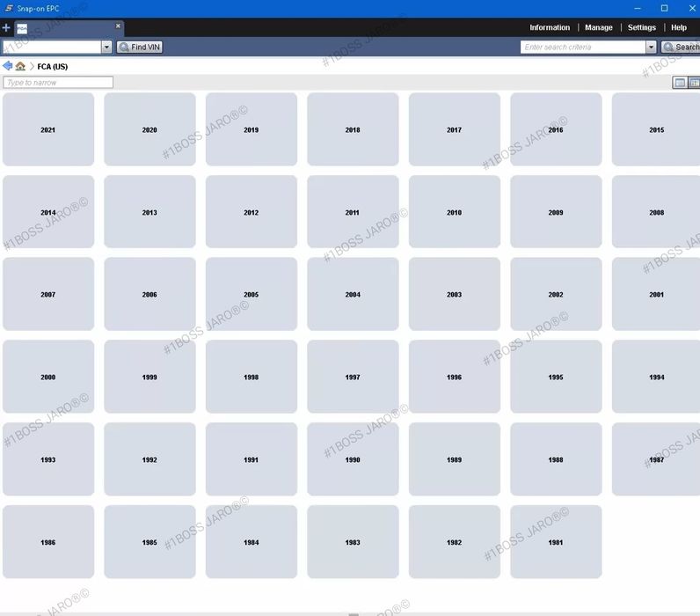
Task: Select the 2020 year tile
Action: (x=149, y=129)
